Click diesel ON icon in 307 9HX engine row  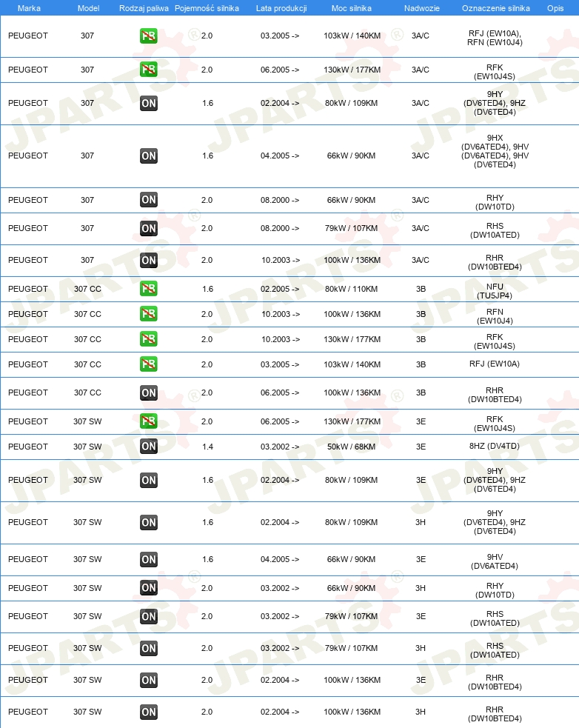click(x=149, y=156)
